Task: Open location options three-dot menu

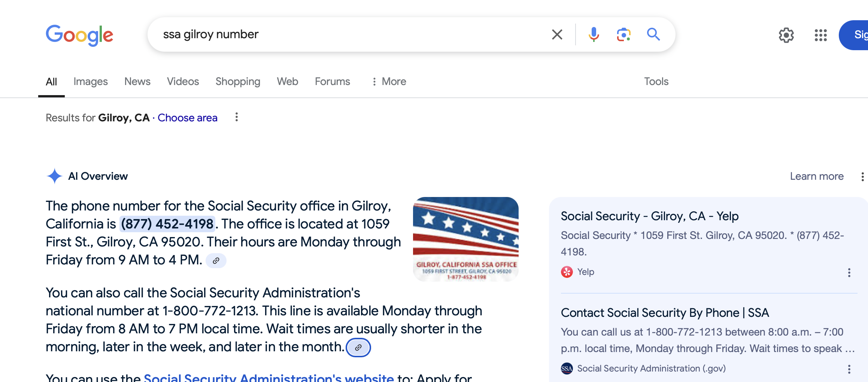Action: (x=236, y=117)
